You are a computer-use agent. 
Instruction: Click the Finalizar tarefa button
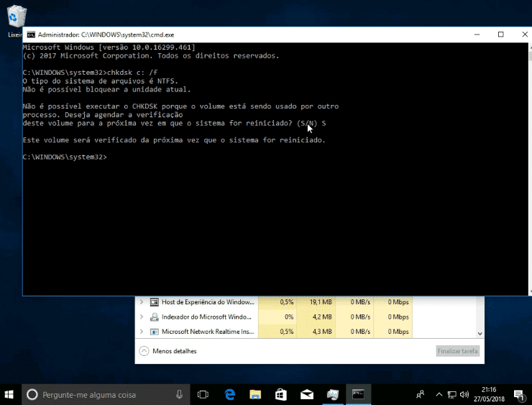(458, 351)
